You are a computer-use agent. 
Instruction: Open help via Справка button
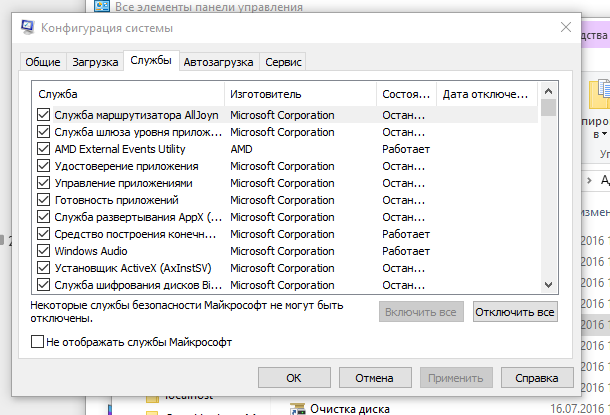[537, 378]
